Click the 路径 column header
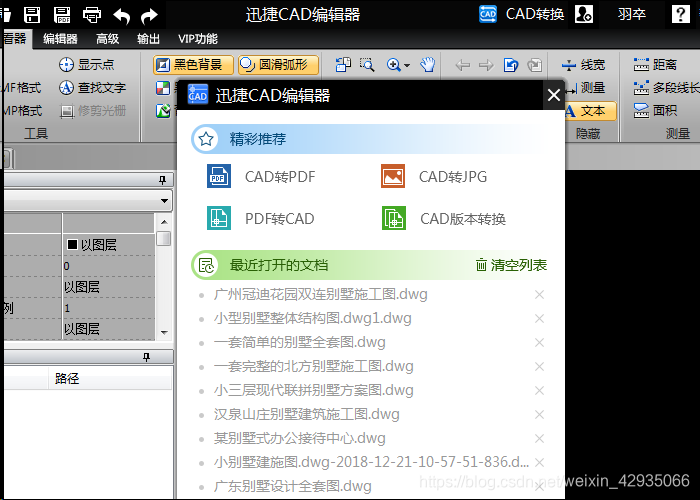The image size is (700, 500). pos(67,379)
